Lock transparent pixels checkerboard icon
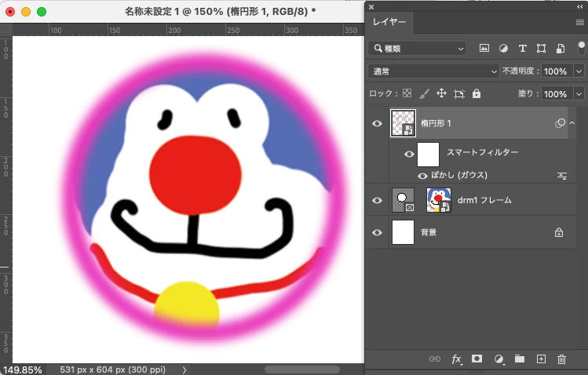Image resolution: width=588 pixels, height=375 pixels. pos(407,93)
